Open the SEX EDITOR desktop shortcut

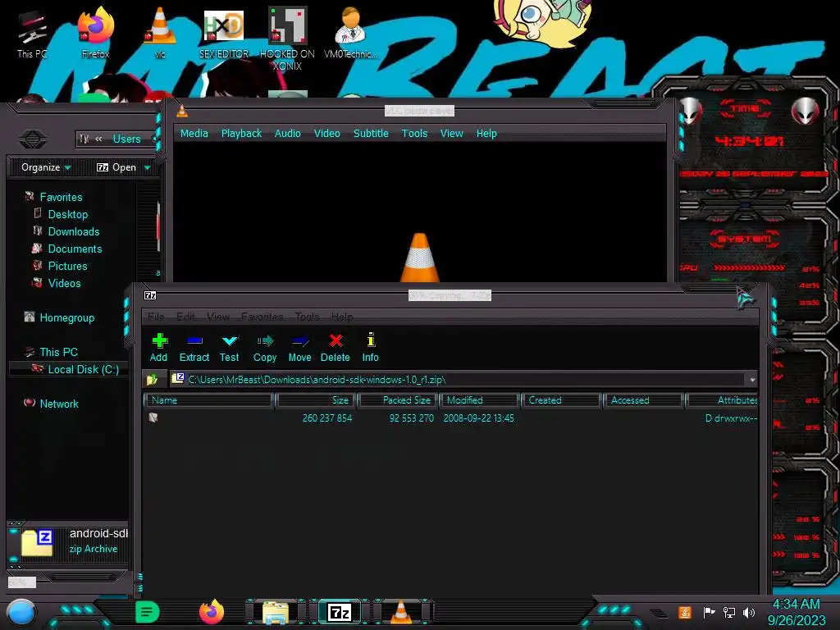pos(224,34)
